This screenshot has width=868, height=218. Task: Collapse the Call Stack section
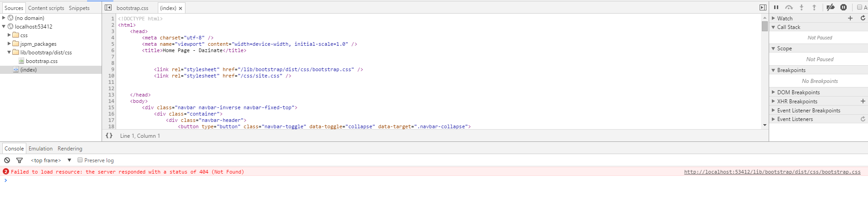coord(773,27)
